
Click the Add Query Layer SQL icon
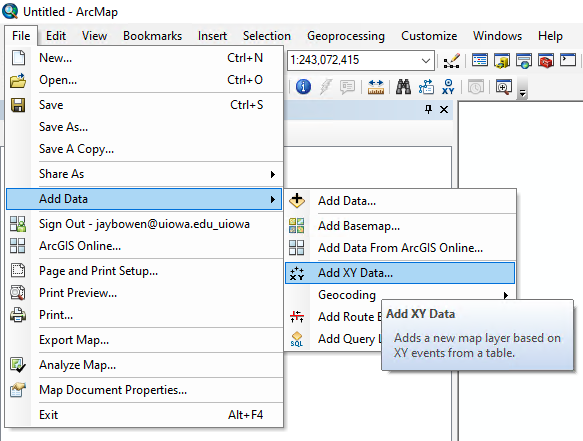coord(297,339)
